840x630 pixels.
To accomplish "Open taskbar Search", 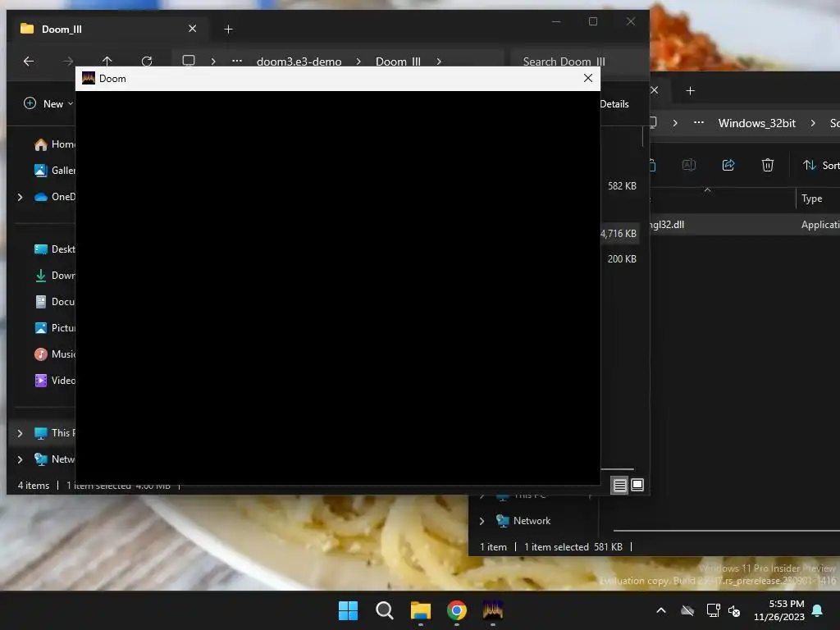I will tap(384, 610).
